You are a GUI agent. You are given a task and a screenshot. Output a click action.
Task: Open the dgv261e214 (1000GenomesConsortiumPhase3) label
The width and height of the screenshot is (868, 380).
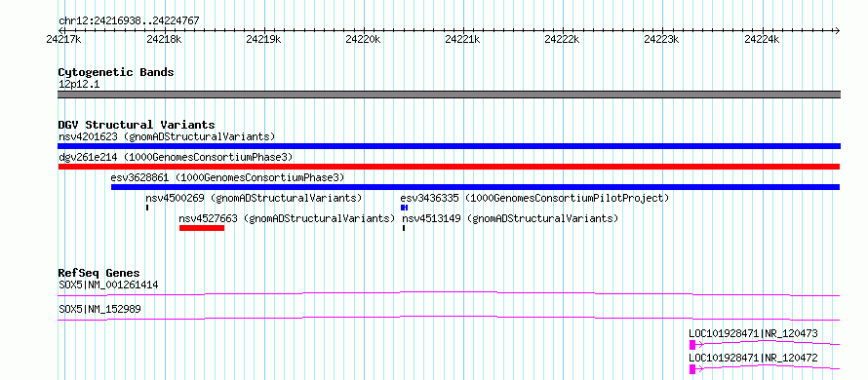[x=176, y=157]
